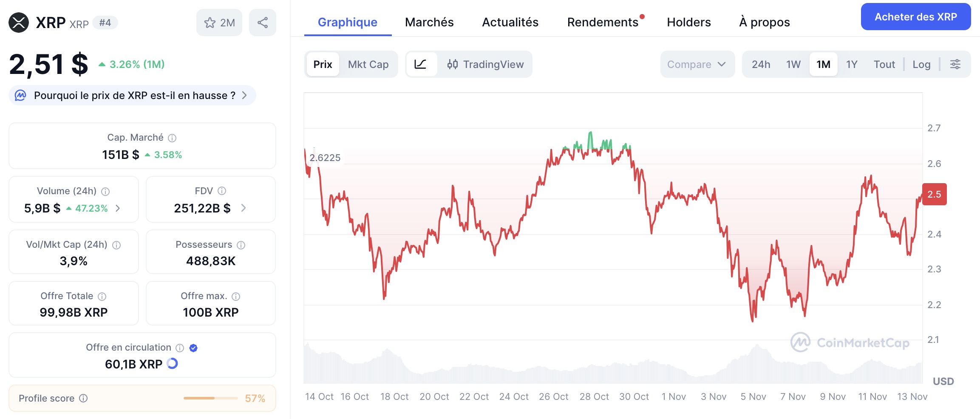Open the Marchés tab
Image resolution: width=980 pixels, height=419 pixels.
(429, 22)
